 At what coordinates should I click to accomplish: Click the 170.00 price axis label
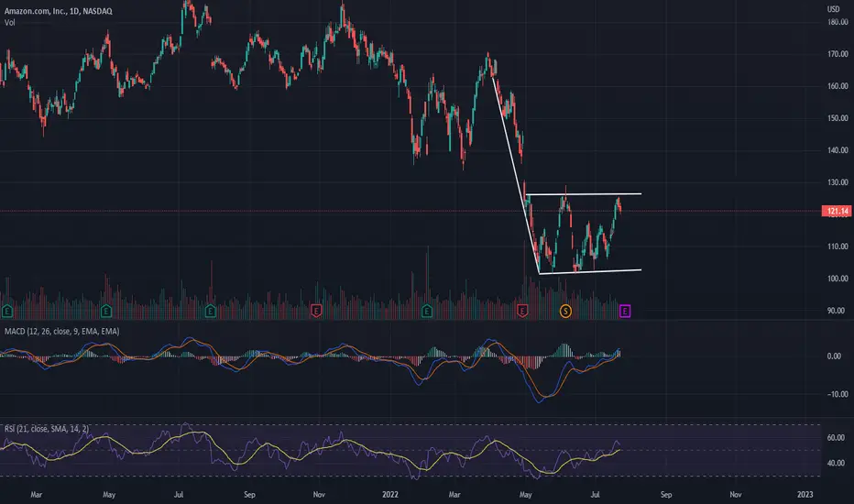pos(838,54)
